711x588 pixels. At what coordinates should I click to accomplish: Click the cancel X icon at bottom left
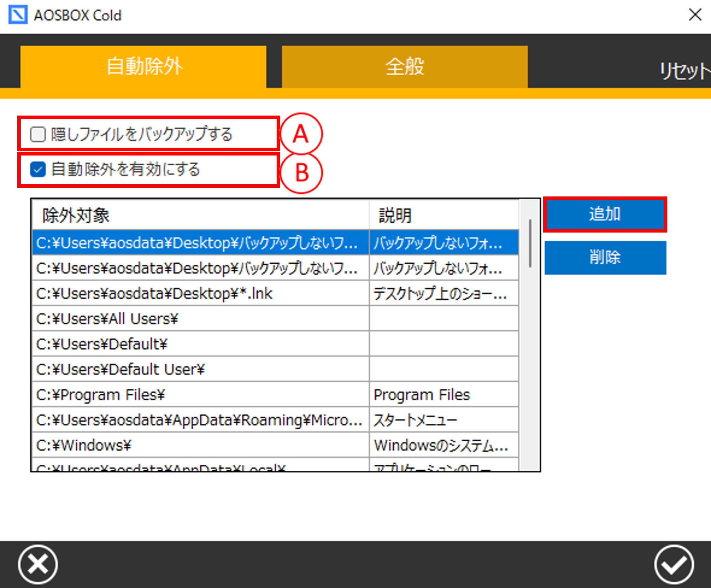(38, 564)
